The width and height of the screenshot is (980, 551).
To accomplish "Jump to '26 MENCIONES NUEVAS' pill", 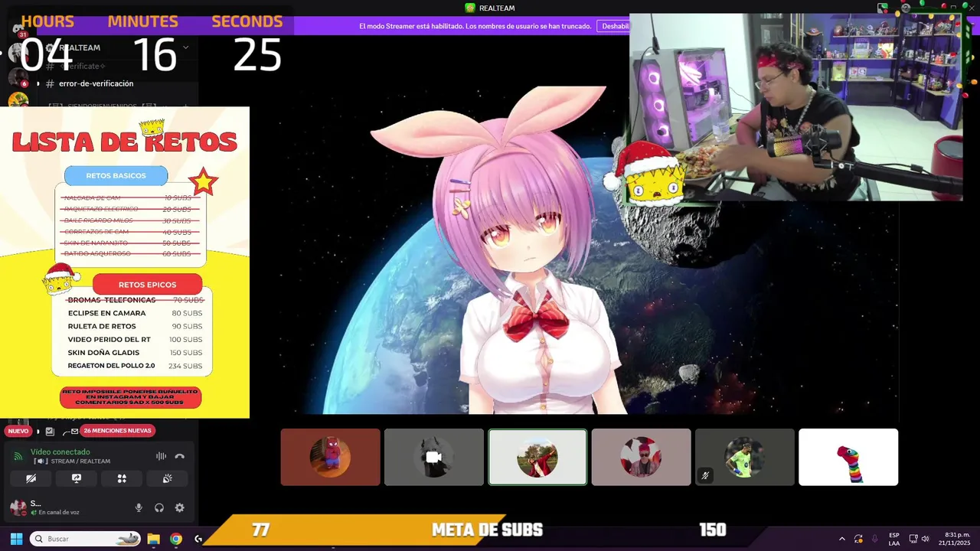I will click(117, 431).
